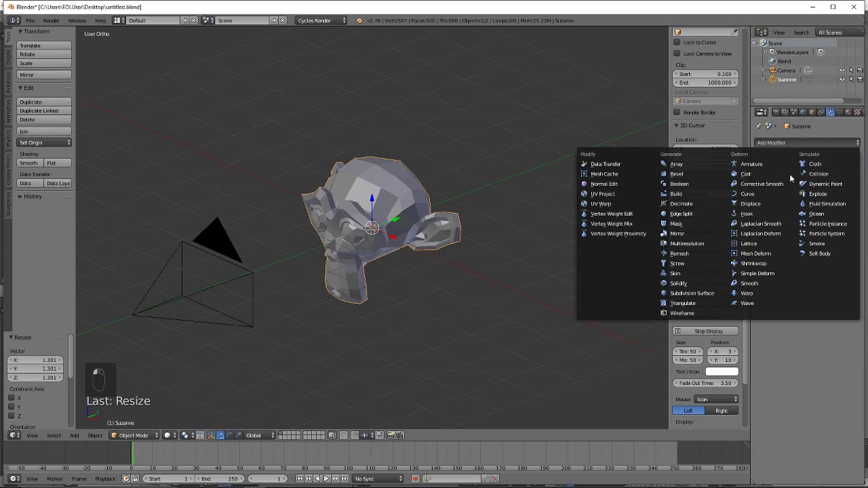Open the Render Layers properties tab icon

(x=785, y=112)
